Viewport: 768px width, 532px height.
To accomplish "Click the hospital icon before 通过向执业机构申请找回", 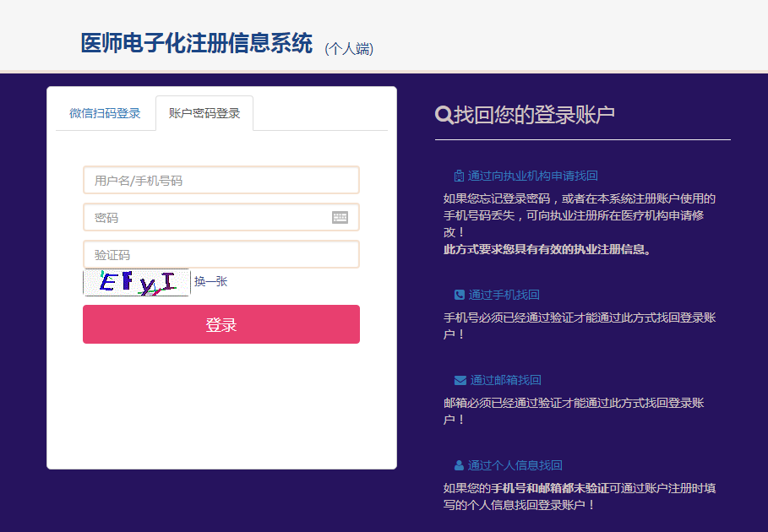I will point(459,176).
